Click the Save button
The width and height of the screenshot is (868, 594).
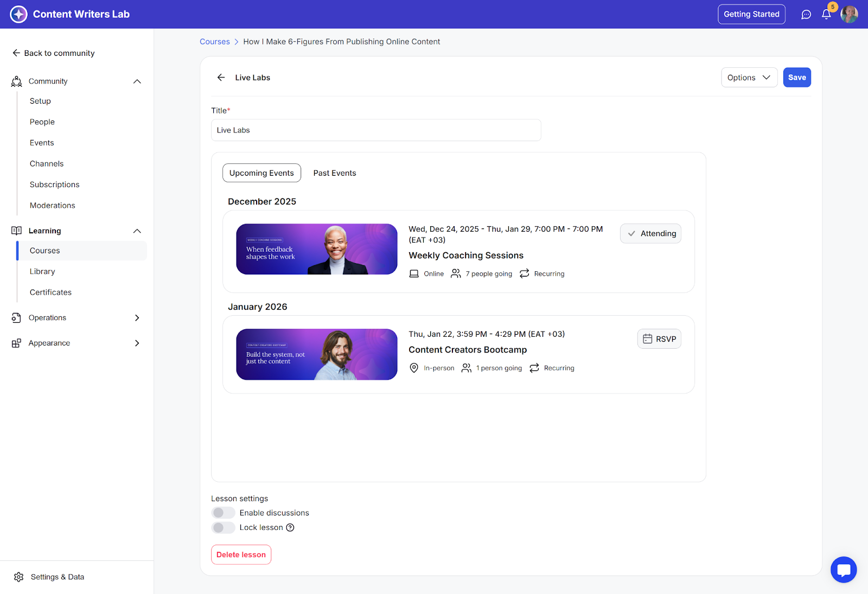pyautogui.click(x=797, y=78)
